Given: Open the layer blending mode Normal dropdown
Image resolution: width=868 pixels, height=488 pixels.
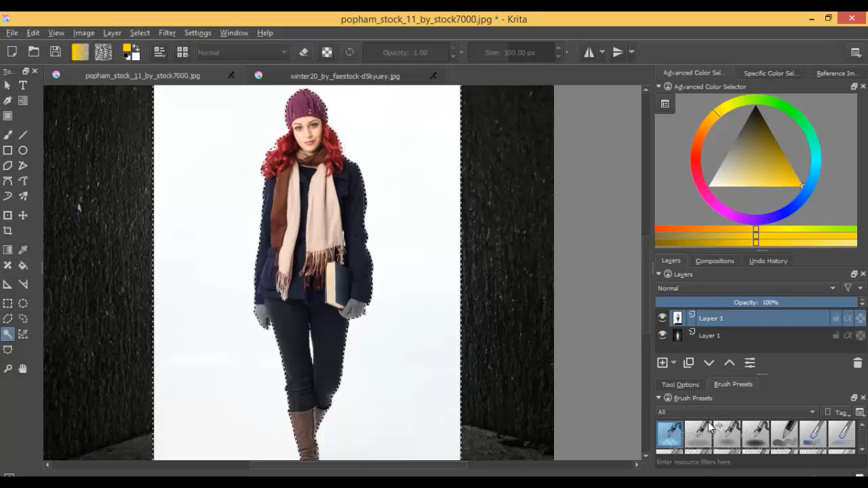Looking at the screenshot, I should [x=747, y=288].
